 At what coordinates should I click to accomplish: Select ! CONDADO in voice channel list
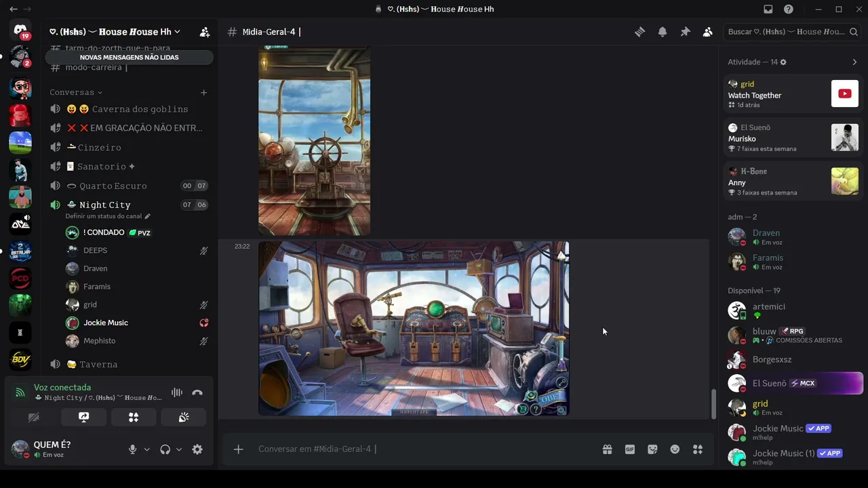coord(136,232)
